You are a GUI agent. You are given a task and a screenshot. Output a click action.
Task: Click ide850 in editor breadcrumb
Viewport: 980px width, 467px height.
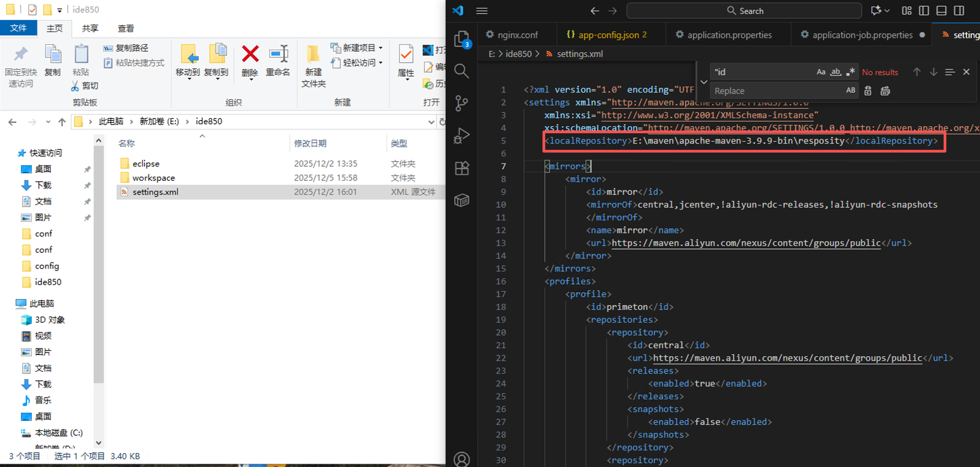[518, 54]
